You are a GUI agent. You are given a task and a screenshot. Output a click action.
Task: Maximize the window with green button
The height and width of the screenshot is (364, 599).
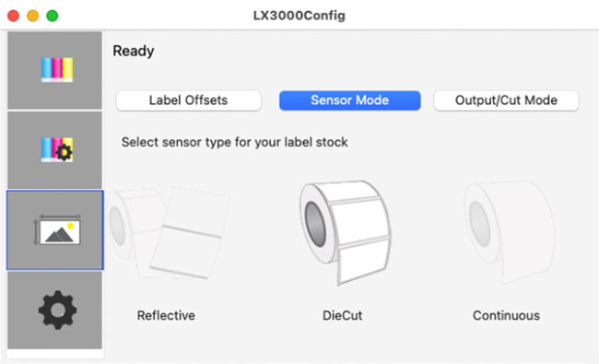click(53, 16)
